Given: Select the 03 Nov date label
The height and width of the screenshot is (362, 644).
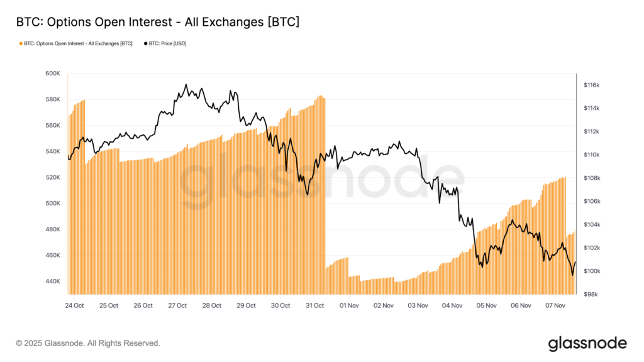Looking at the screenshot, I should [x=418, y=305].
